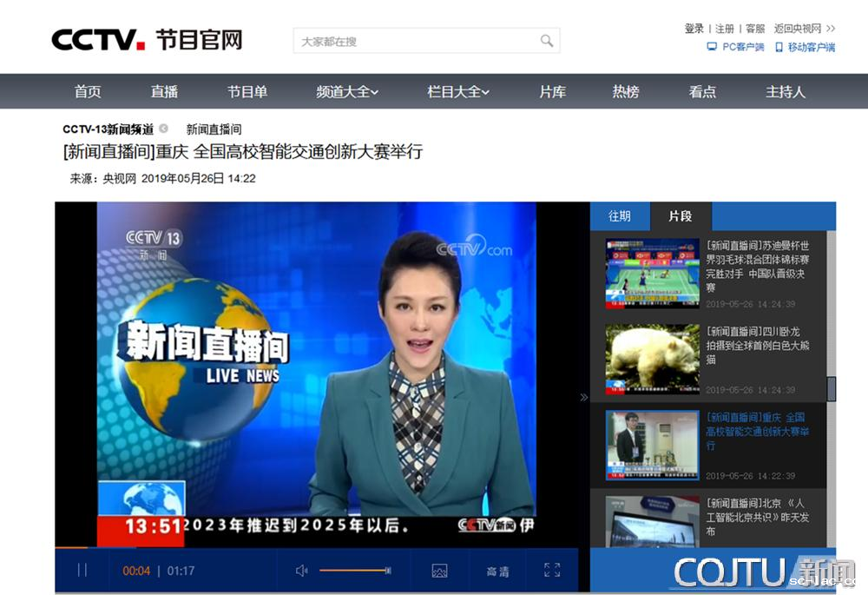Click the search magnifier icon
Screen dimensions: 868x595
click(x=547, y=41)
